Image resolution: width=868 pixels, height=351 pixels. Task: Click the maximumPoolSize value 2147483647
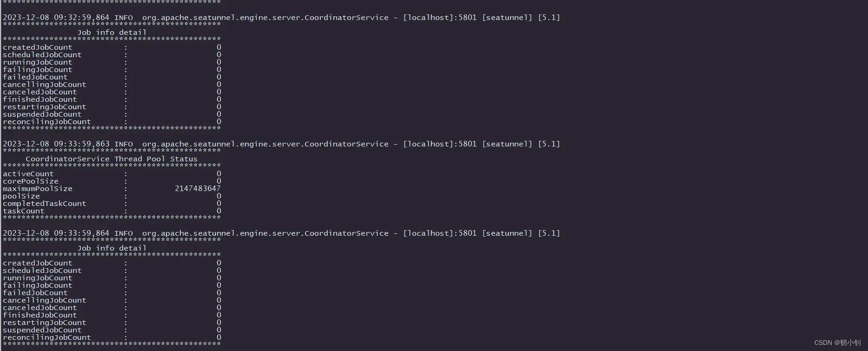198,189
